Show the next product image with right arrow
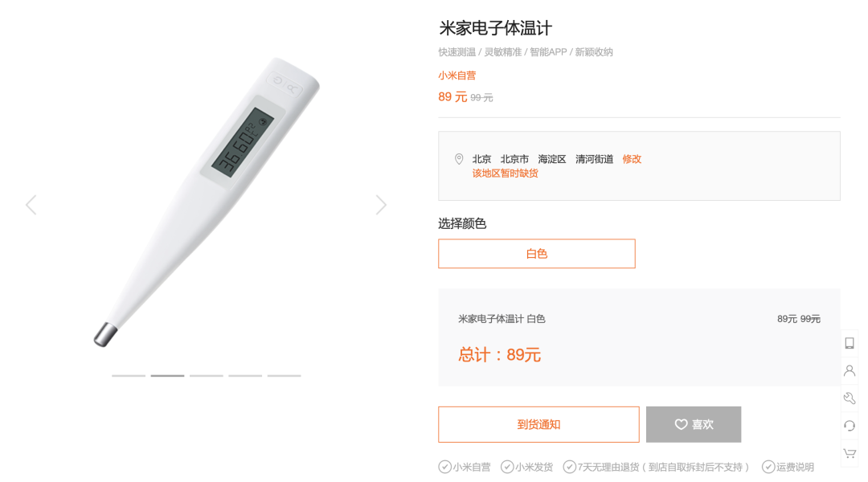The height and width of the screenshot is (482, 868). (381, 205)
